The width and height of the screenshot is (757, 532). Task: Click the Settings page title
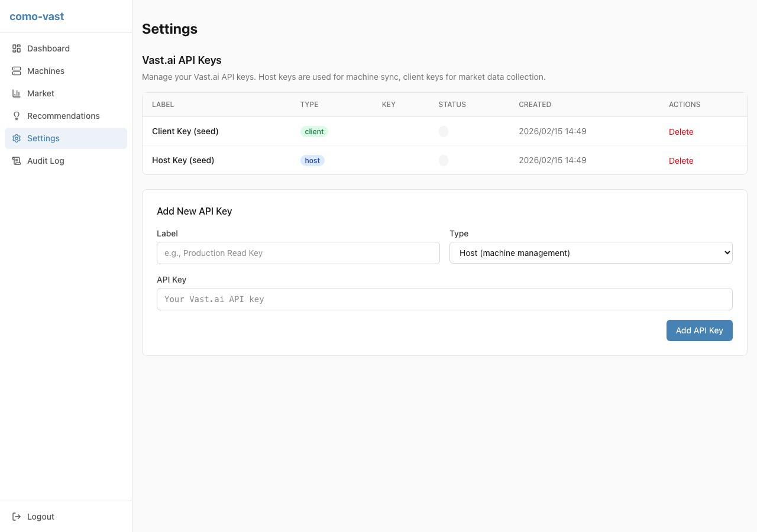170,29
